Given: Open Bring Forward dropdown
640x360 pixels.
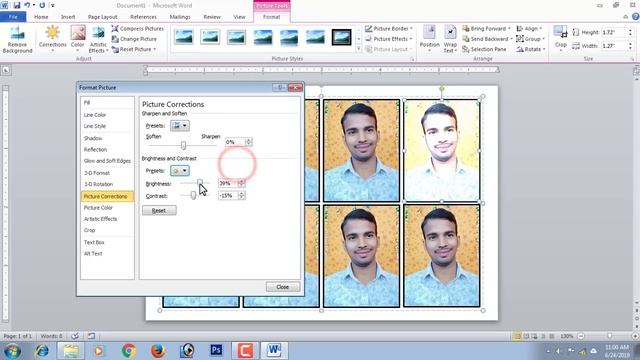Looking at the screenshot, I should pyautogui.click(x=486, y=29).
